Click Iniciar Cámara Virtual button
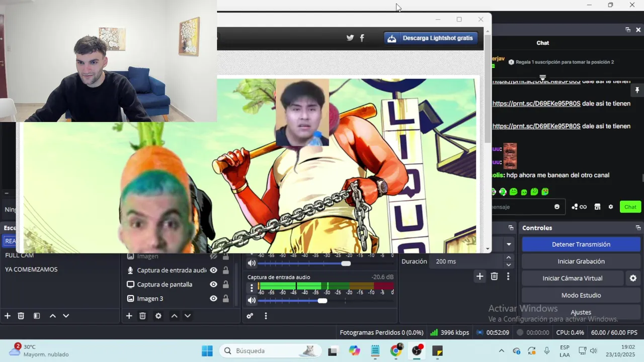Image resolution: width=644 pixels, height=362 pixels. click(573, 278)
